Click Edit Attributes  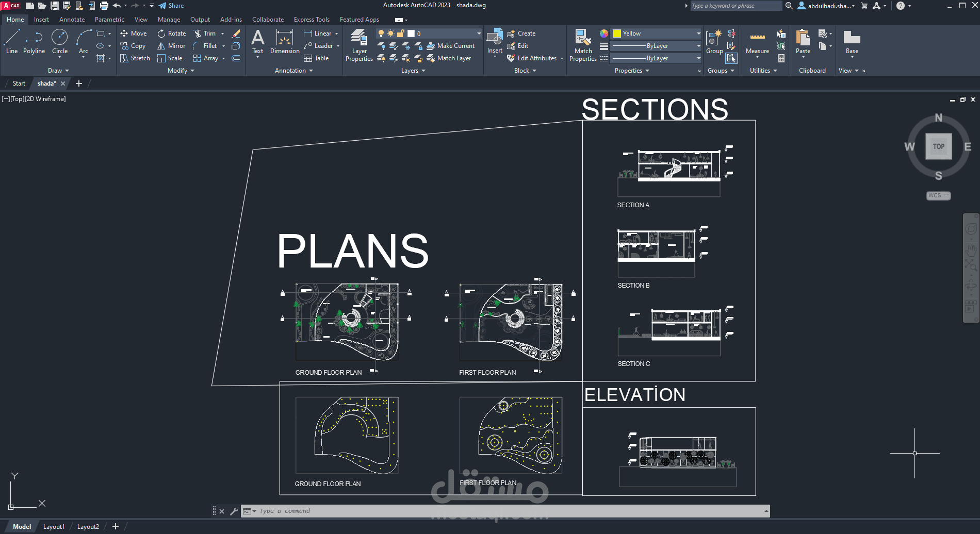click(x=532, y=58)
